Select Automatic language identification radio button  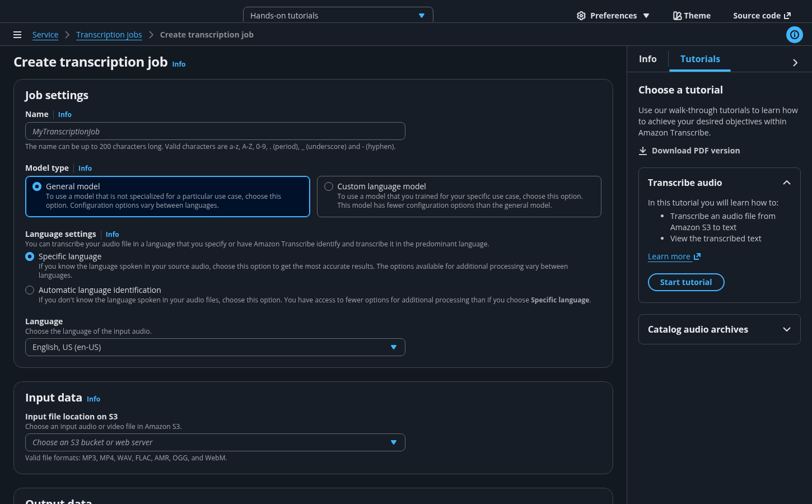tap(30, 290)
